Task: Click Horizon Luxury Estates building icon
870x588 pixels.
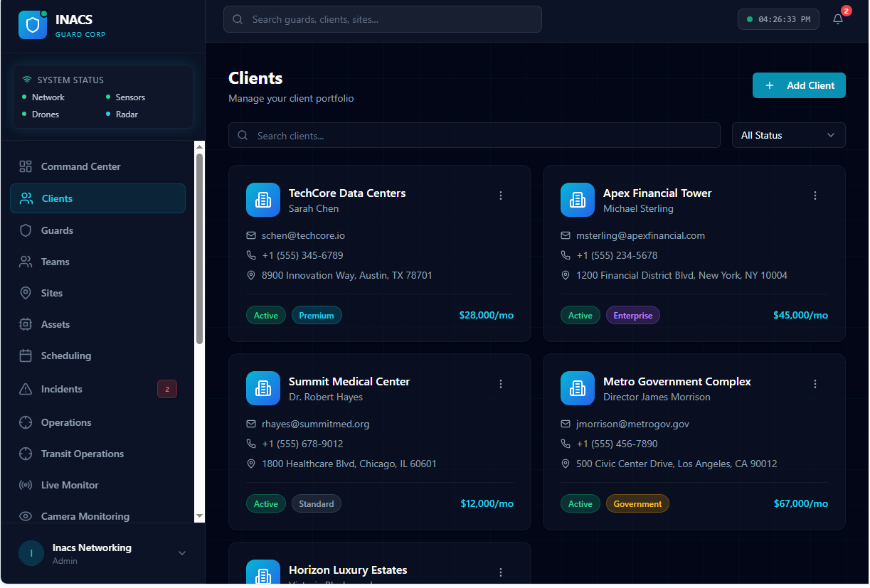Action: point(263,572)
